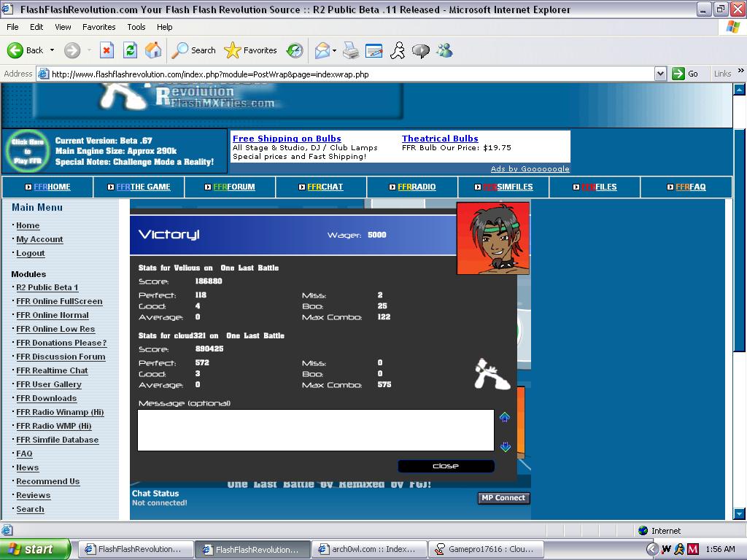Click inside the optional Message text box

315,430
